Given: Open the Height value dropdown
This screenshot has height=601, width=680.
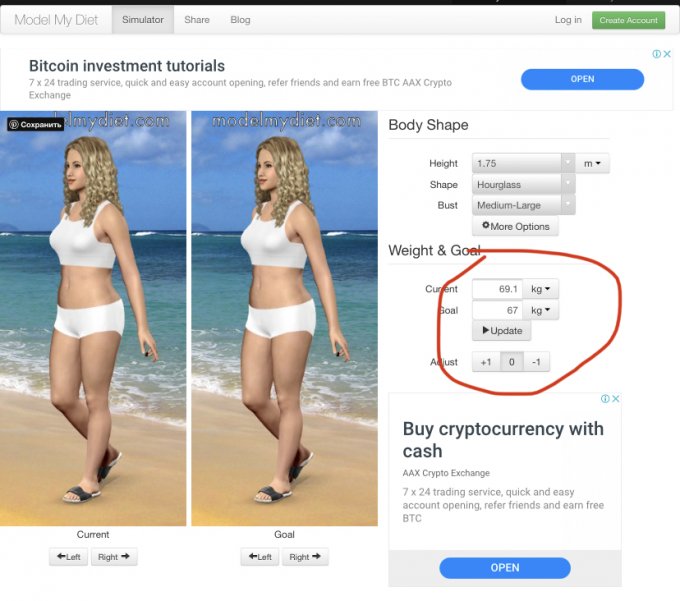Looking at the screenshot, I should pyautogui.click(x=523, y=163).
